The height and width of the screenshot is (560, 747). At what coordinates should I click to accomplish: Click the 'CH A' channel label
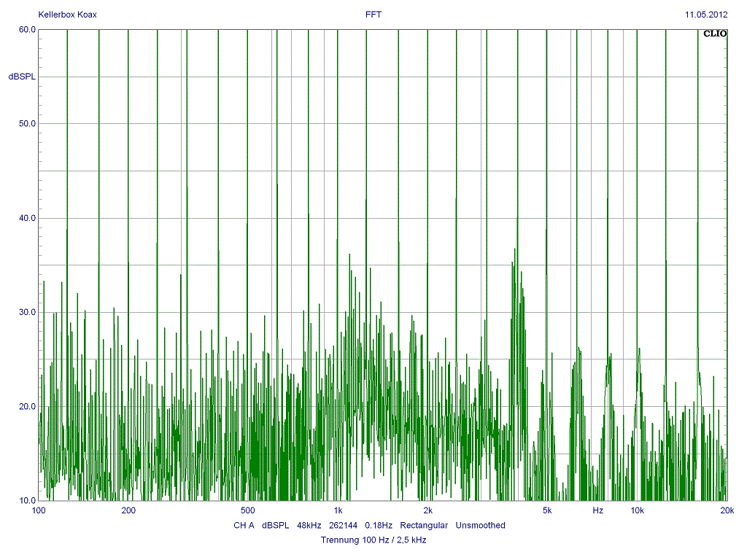tap(244, 526)
